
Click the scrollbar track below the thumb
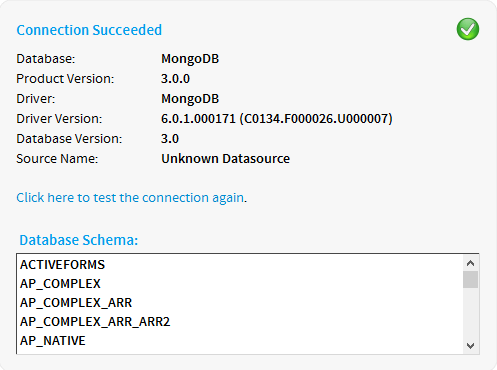coord(470,313)
